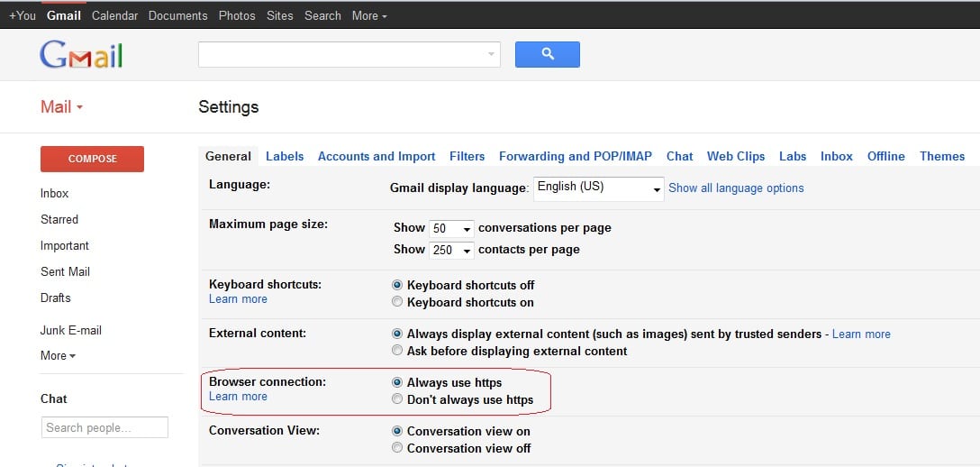This screenshot has width=980, height=467.
Task: Select the General settings tab
Action: pyautogui.click(x=228, y=156)
